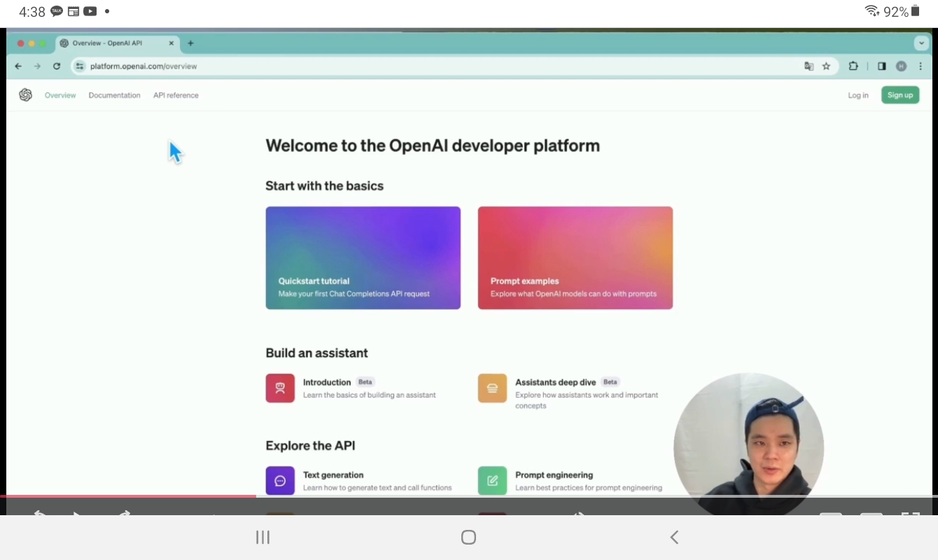Viewport: 938px width, 560px height.
Task: Open the Overview nav item
Action: [60, 95]
